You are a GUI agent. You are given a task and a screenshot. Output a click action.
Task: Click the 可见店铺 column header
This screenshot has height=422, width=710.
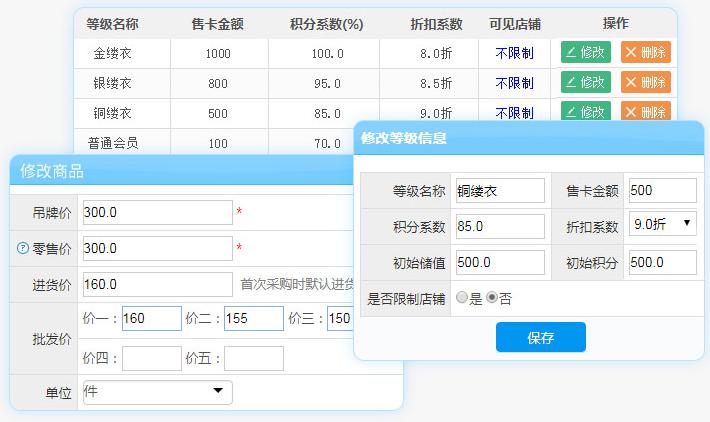tap(515, 24)
